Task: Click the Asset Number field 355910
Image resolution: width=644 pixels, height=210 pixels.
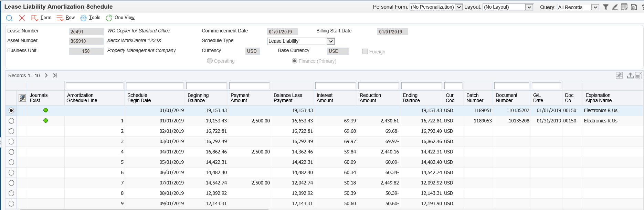Action: (x=86, y=41)
